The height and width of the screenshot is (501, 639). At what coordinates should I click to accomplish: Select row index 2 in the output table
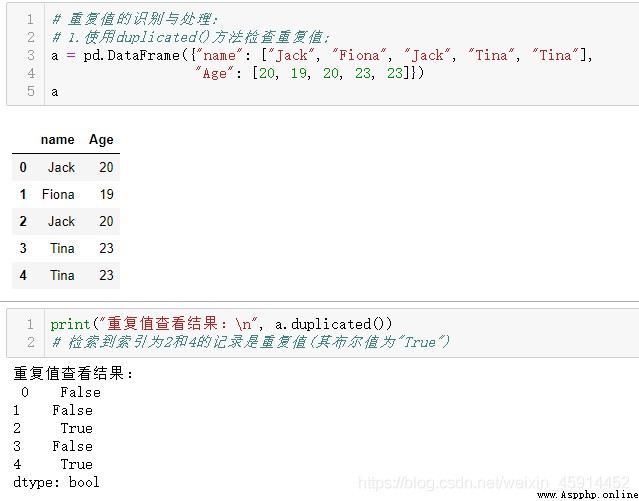click(23, 221)
